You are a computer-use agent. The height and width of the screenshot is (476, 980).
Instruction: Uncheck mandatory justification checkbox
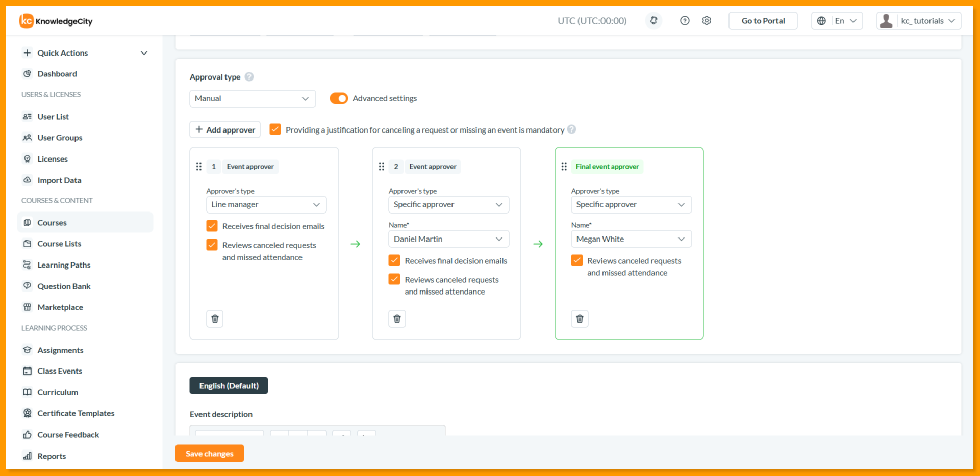[275, 129]
